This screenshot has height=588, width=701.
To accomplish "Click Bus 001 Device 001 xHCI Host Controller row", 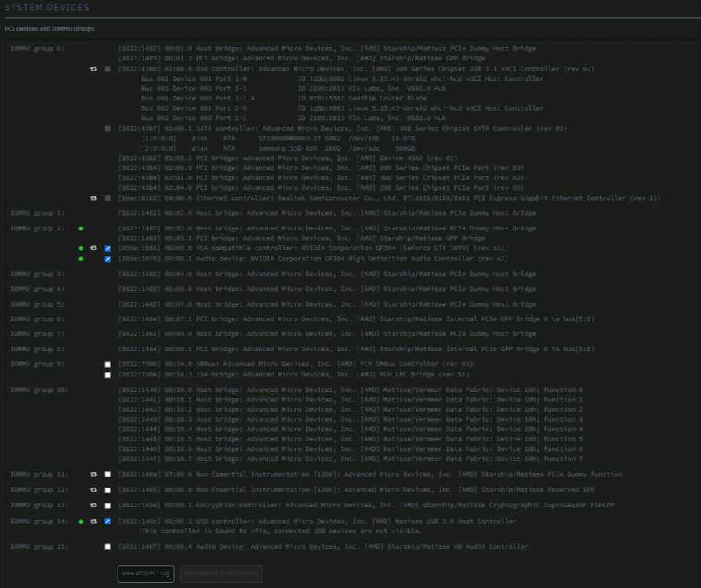I will click(x=343, y=78).
